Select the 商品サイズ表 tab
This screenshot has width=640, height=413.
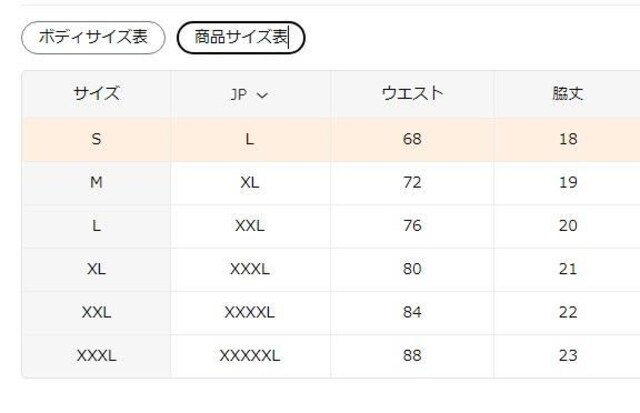pos(241,38)
